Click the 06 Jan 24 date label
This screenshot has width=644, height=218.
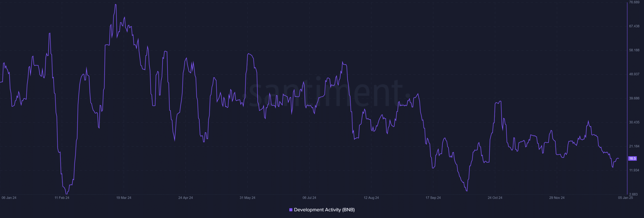click(9, 198)
